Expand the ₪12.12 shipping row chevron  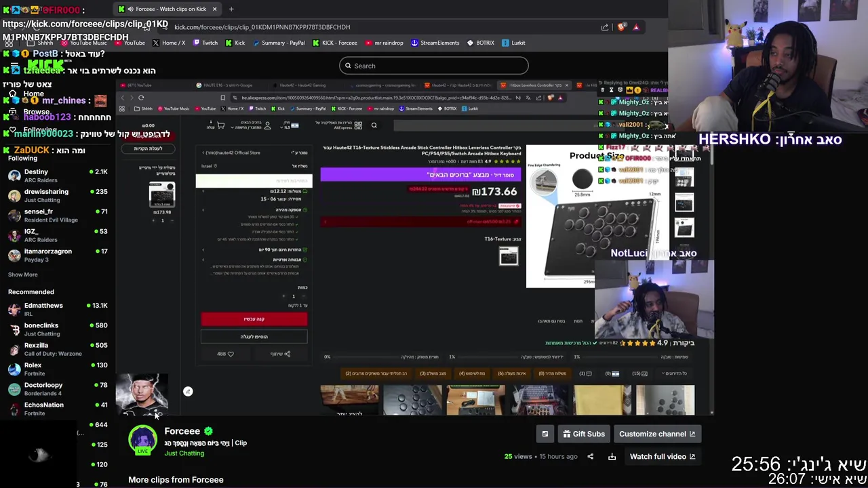coord(203,191)
